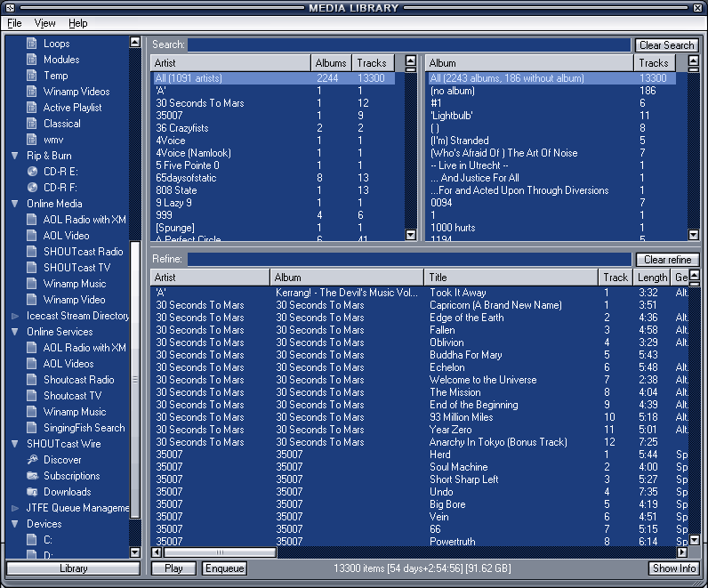Click album pane scroll down arrow
This screenshot has height=588, width=708.
point(694,235)
